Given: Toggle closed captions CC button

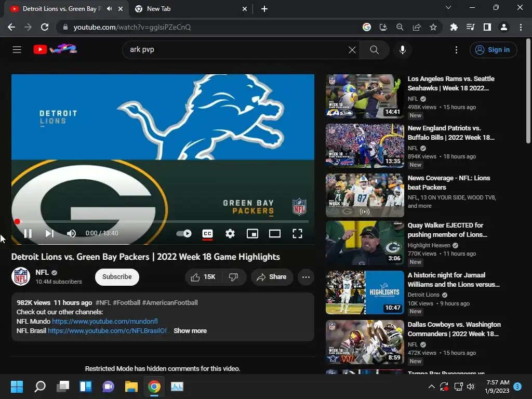Looking at the screenshot, I should coord(207,234).
